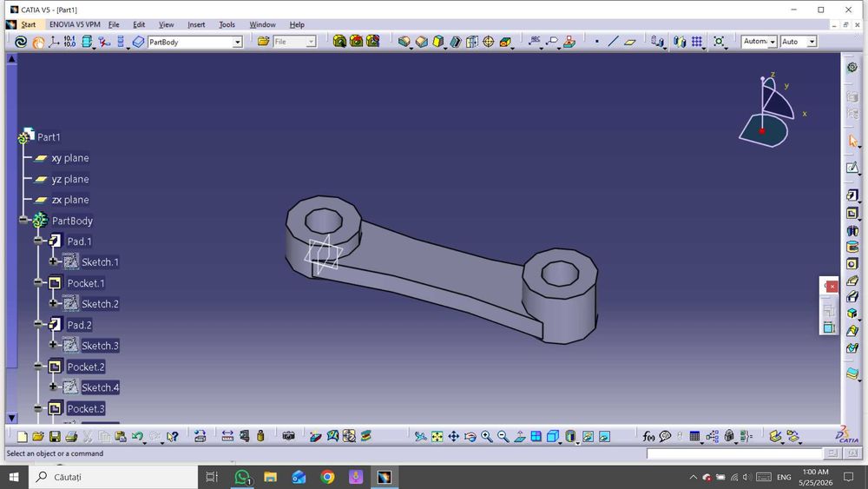Viewport: 868px width, 489px height.
Task: Select the Hole tool in right toolbar
Action: 852,263
